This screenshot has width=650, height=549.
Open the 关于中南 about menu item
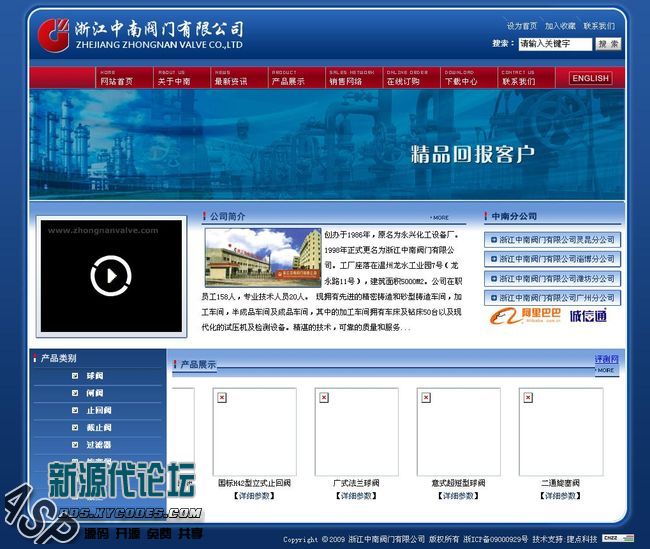[x=174, y=78]
